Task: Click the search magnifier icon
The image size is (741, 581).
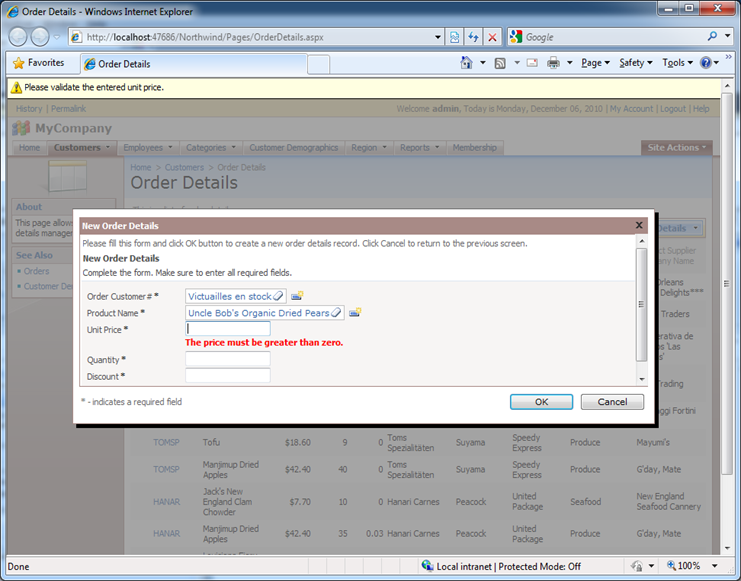Action: [712, 36]
